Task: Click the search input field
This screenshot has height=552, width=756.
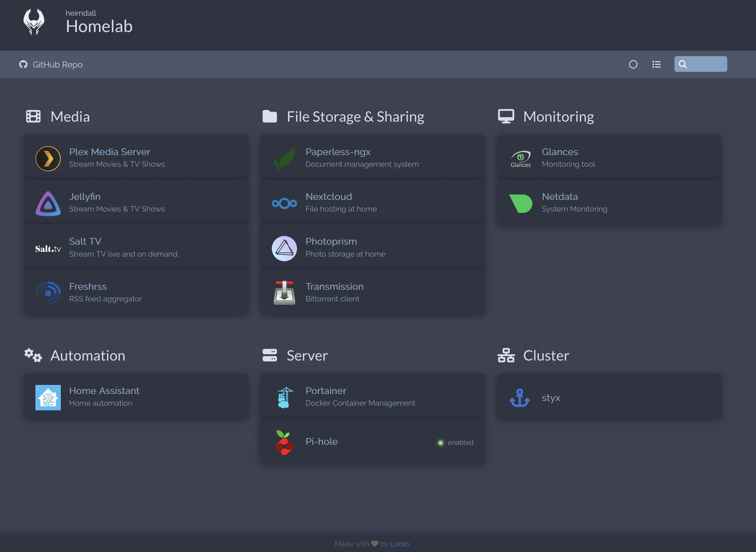Action: tap(707, 64)
